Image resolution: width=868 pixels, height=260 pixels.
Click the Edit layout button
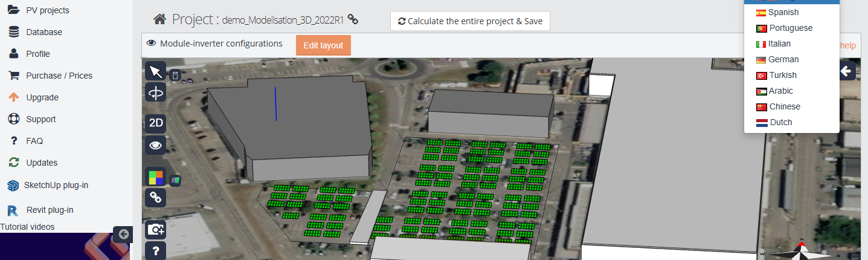(323, 45)
